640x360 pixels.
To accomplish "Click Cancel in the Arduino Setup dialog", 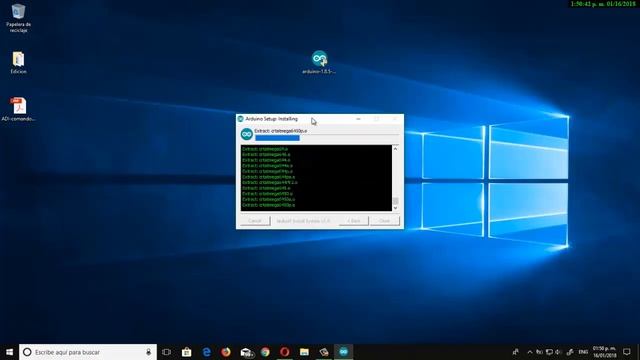I will (255, 221).
